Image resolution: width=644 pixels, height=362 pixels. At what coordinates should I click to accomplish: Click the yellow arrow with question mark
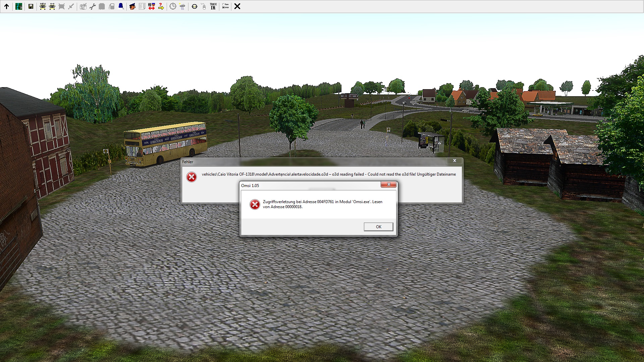(161, 6)
